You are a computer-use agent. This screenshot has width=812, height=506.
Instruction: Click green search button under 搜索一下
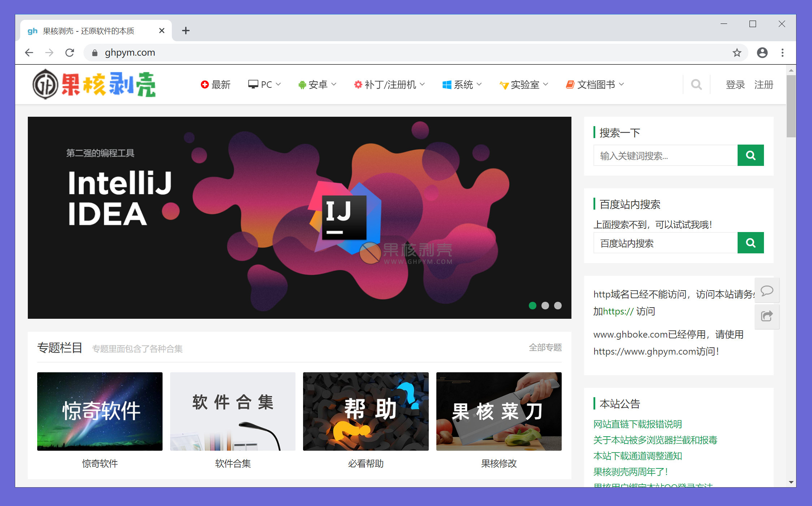(x=751, y=155)
